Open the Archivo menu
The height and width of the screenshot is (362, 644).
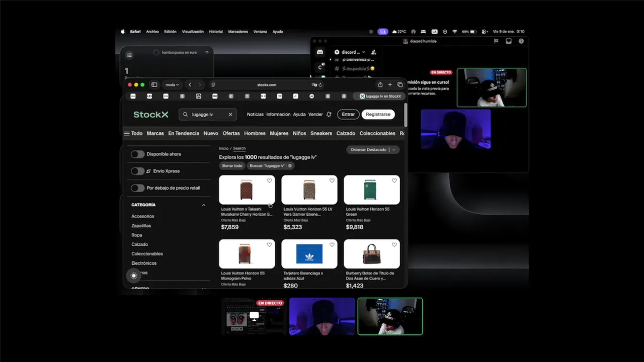click(x=152, y=32)
